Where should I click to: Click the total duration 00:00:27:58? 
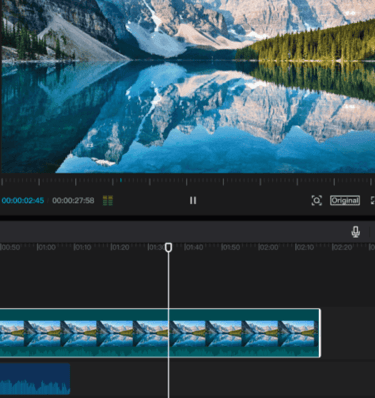73,201
